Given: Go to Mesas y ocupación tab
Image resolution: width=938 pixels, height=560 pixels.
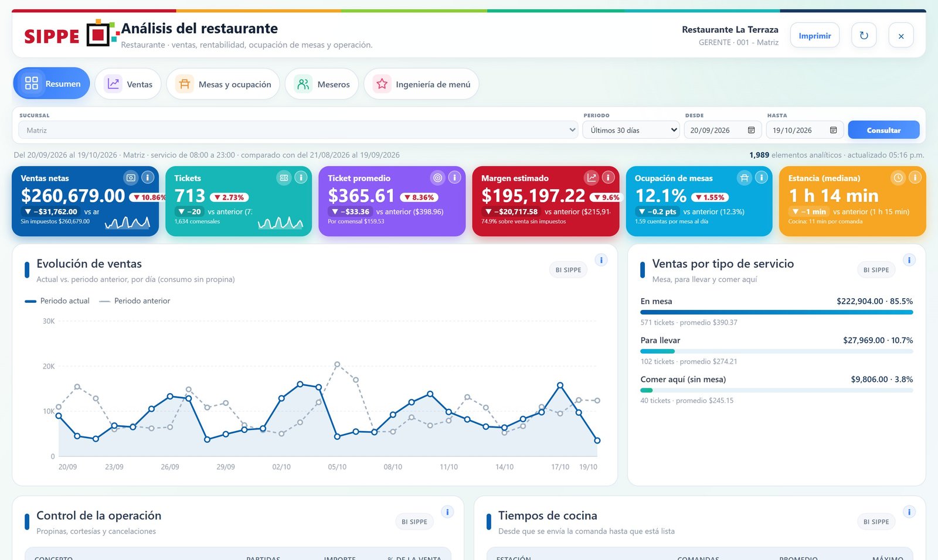Looking at the screenshot, I should pos(223,84).
